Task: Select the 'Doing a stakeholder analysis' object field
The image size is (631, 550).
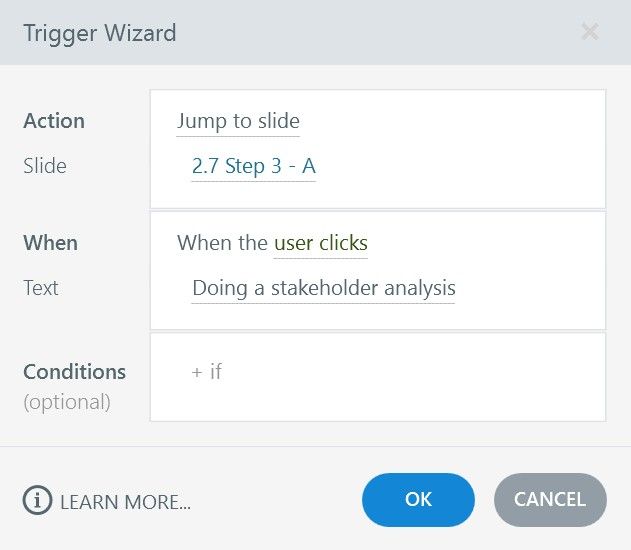Action: pyautogui.click(x=324, y=288)
